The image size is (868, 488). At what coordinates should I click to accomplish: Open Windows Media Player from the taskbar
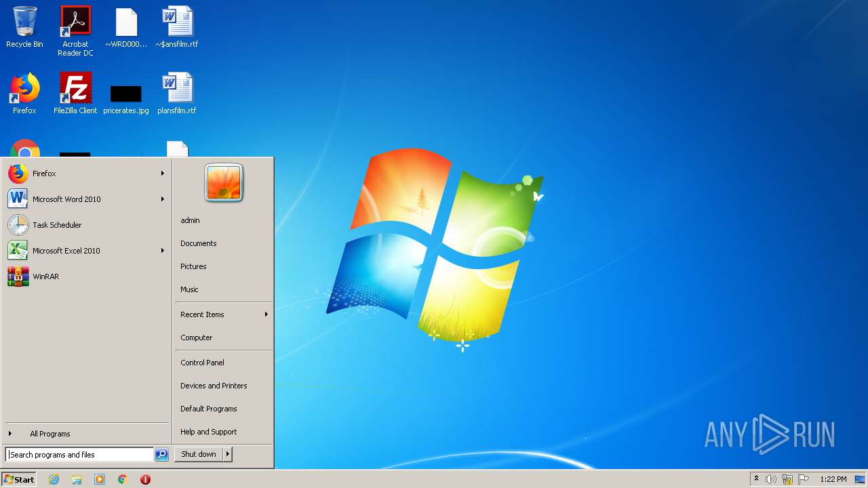pyautogui.click(x=100, y=479)
